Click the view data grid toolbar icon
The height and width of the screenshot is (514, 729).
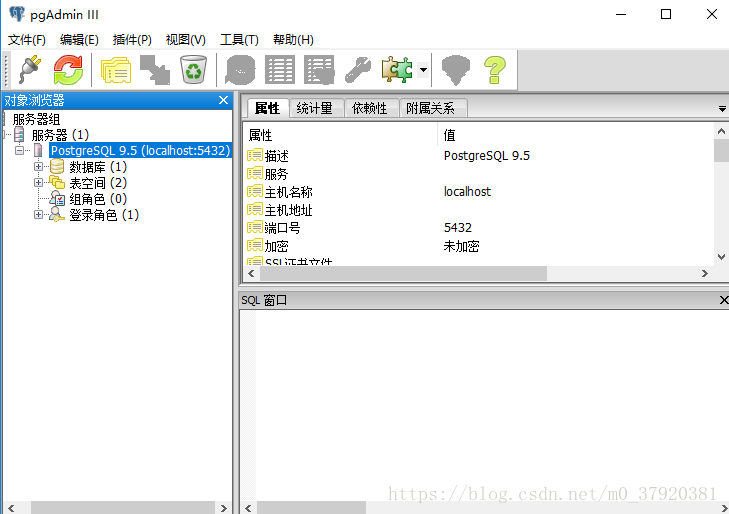tap(280, 70)
